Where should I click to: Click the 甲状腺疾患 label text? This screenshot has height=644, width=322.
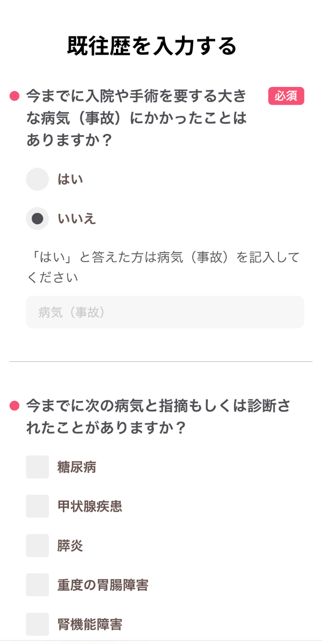[x=90, y=506]
